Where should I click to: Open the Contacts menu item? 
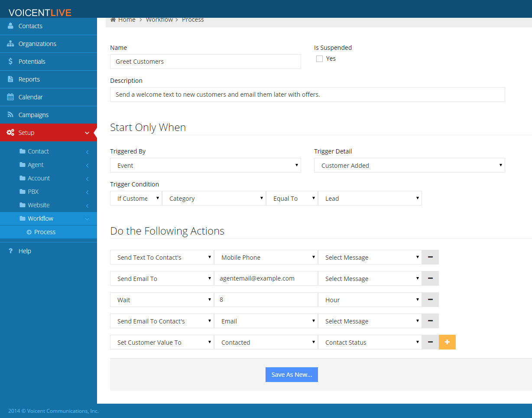coord(49,26)
